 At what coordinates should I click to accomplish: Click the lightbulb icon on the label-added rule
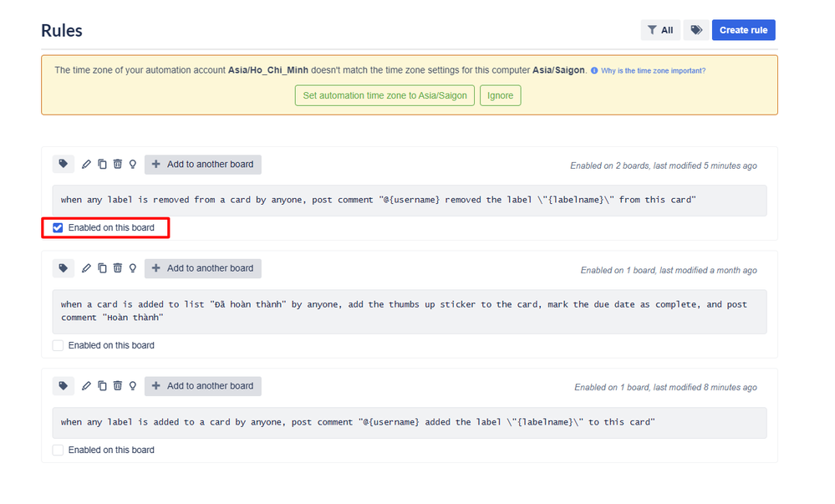(x=133, y=385)
